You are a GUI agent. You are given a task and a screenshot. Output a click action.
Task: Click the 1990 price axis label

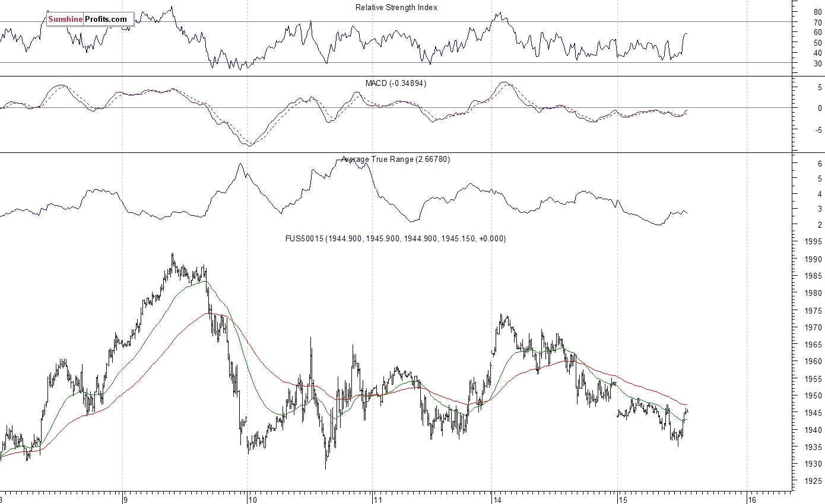(814, 260)
